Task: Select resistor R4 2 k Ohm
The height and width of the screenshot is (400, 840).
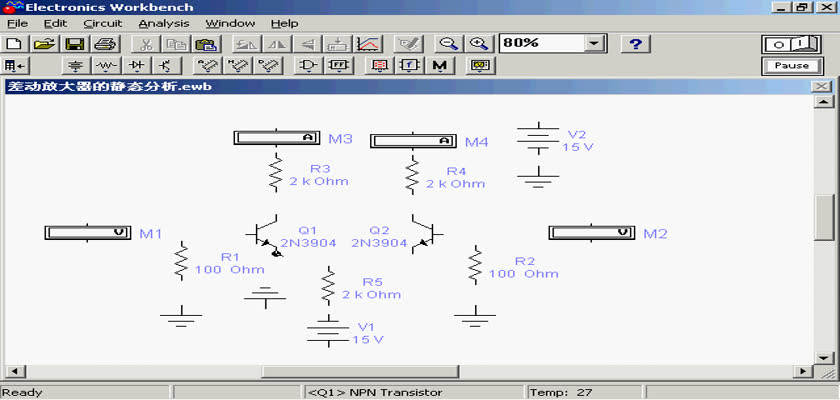Action: click(412, 174)
